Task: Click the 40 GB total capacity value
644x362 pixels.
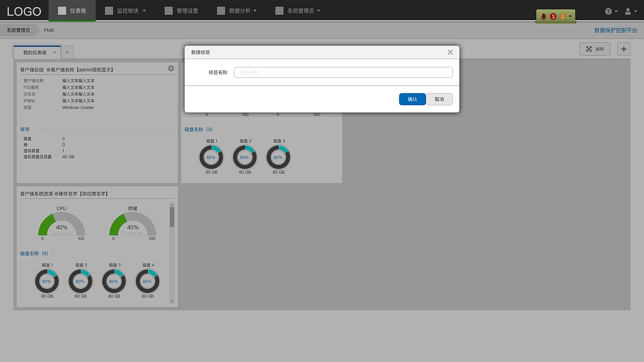Action: pos(68,157)
